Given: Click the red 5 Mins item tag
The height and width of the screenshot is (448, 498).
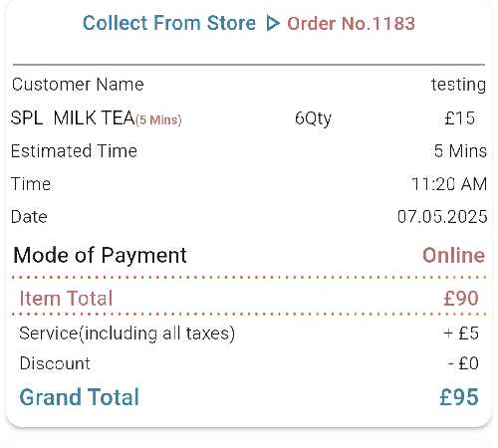Looking at the screenshot, I should click(x=158, y=119).
